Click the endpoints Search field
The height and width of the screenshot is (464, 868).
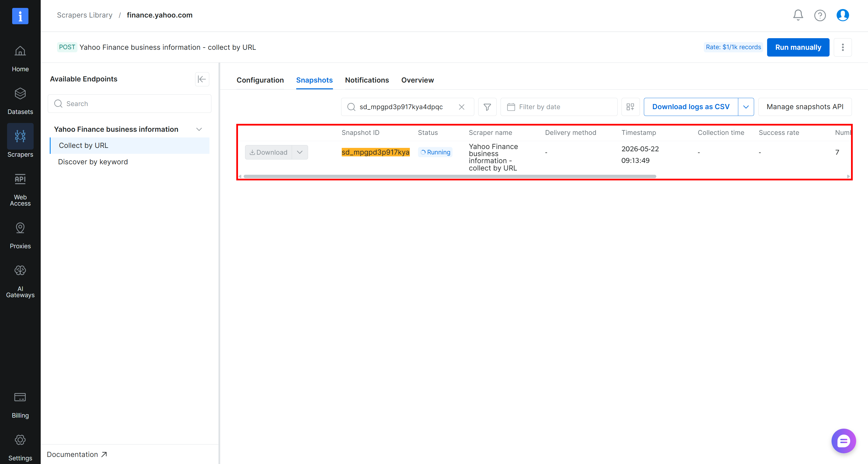[x=130, y=104]
